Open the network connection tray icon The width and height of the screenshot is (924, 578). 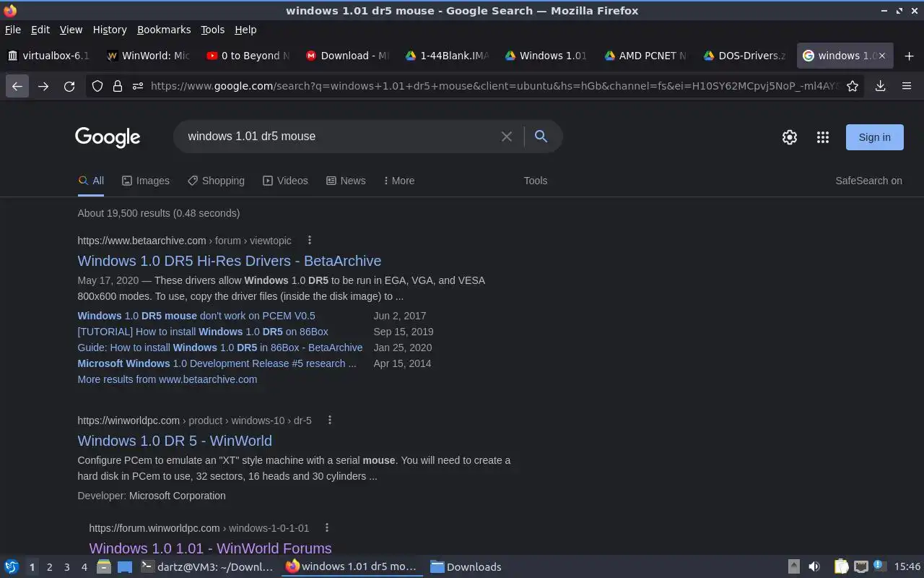click(860, 567)
